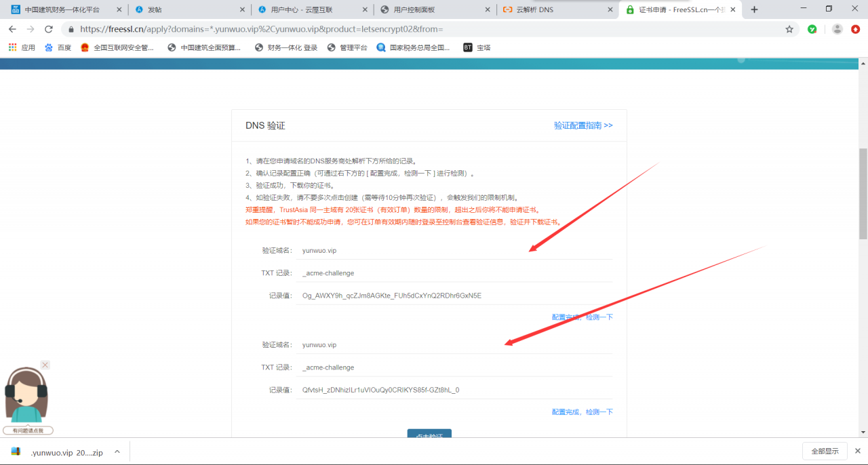This screenshot has height=465, width=868.
Task: Click the first 配置完成，检测一下 link
Action: pyautogui.click(x=582, y=317)
